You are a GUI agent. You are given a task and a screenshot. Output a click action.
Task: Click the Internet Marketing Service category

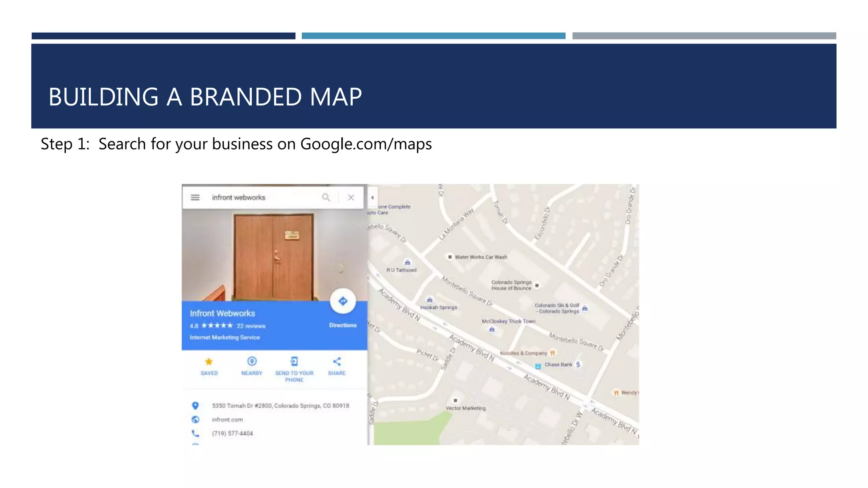(x=225, y=338)
